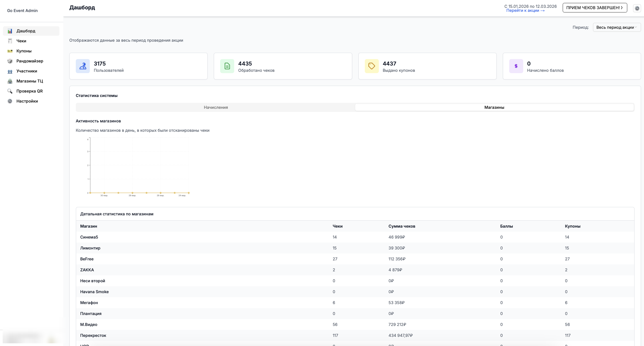Screen dimensions: 644x346
Task: Click the Чеки receipt sidebar icon
Action: click(x=10, y=41)
